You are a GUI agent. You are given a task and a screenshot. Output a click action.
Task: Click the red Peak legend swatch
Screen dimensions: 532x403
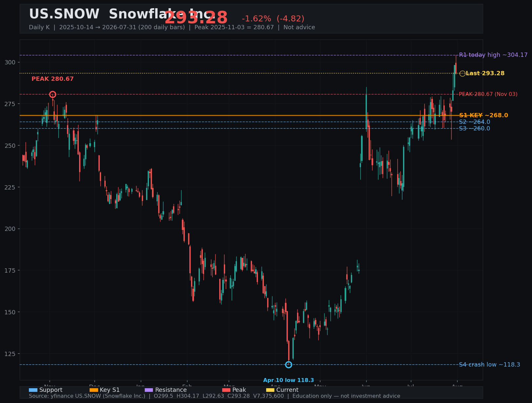226,390
